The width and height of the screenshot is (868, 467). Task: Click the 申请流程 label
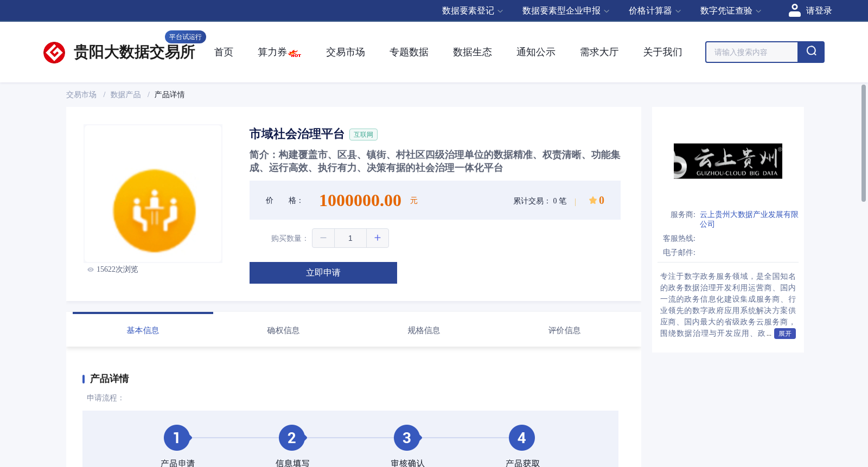click(105, 398)
